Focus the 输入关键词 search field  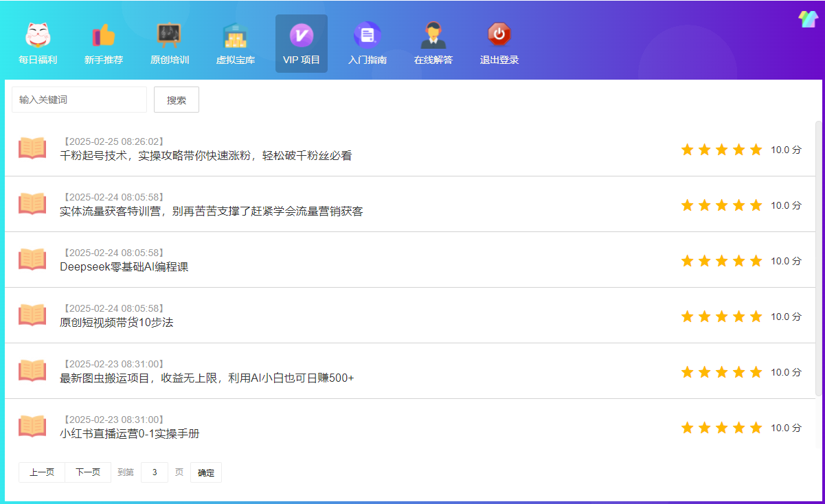pos(80,100)
